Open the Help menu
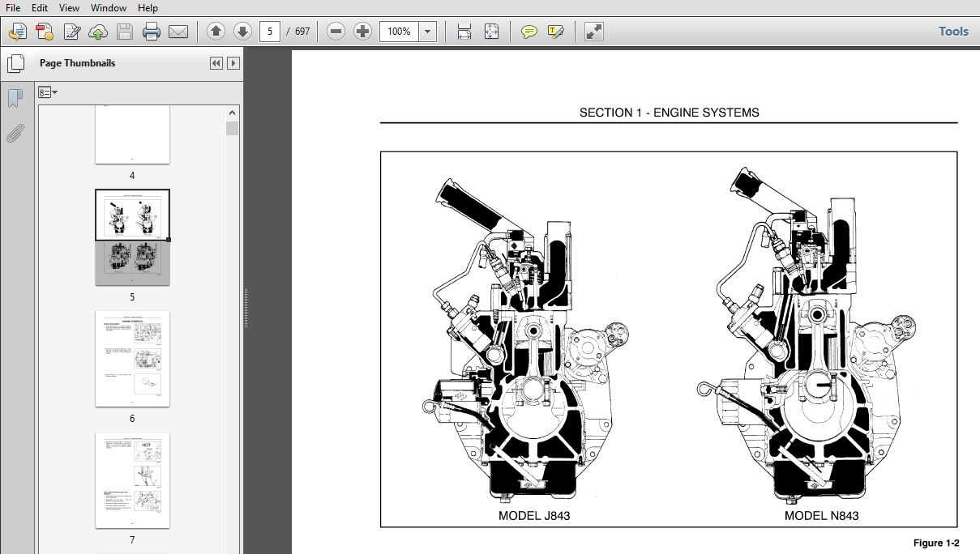 click(148, 7)
